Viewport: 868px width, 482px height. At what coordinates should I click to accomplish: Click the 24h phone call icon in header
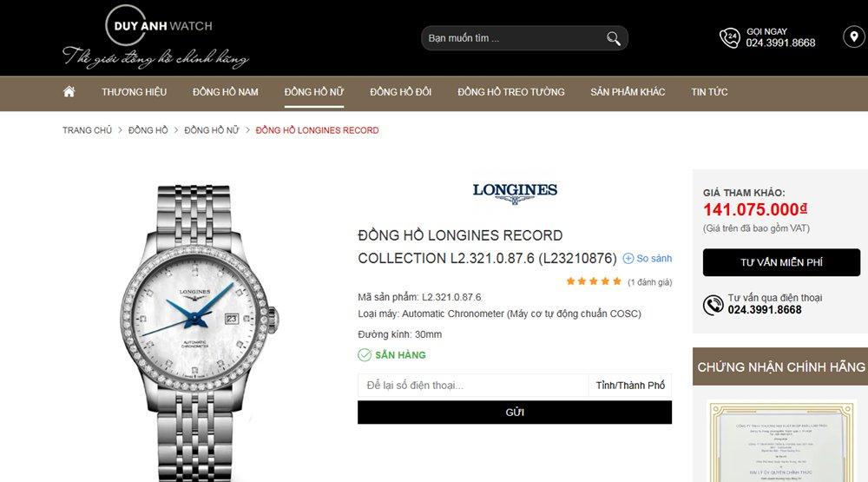[730, 37]
